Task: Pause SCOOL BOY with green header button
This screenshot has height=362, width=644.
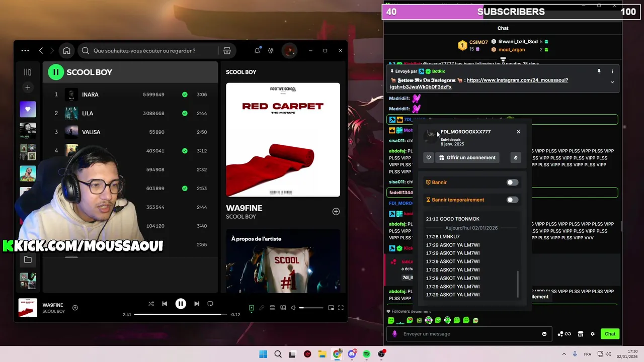Action: (x=56, y=72)
